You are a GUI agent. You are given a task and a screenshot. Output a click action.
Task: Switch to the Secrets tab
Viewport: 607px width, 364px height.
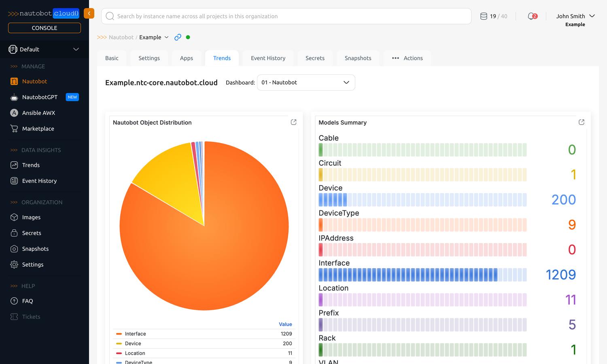pyautogui.click(x=315, y=58)
